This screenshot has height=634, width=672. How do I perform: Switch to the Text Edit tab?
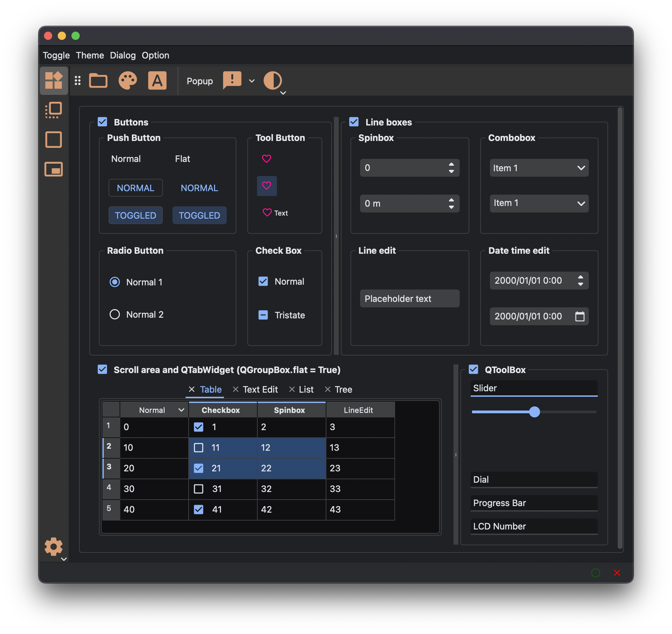point(260,390)
